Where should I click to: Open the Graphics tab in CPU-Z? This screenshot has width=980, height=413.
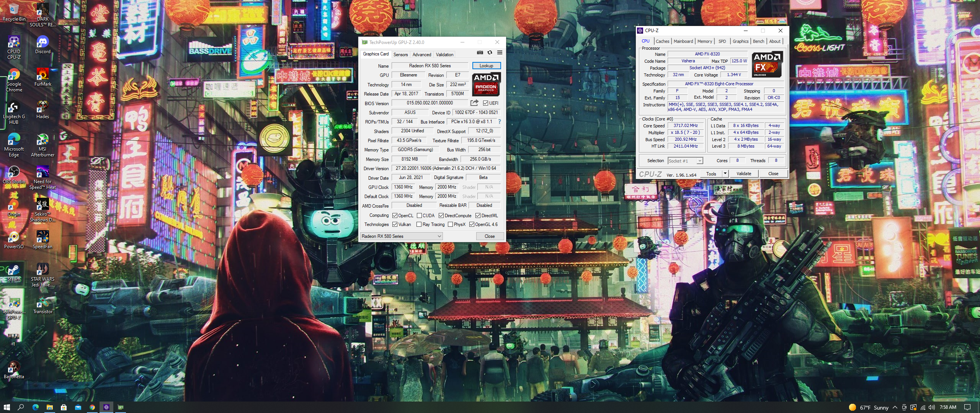coord(740,41)
